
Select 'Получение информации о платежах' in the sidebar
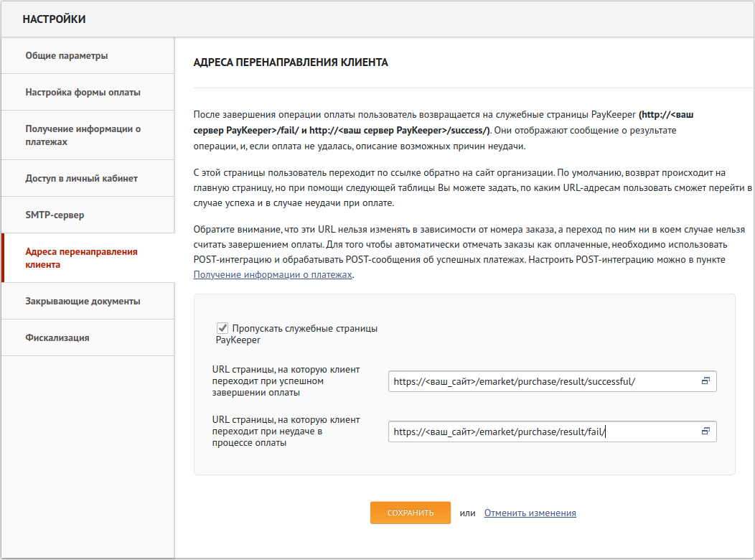83,135
